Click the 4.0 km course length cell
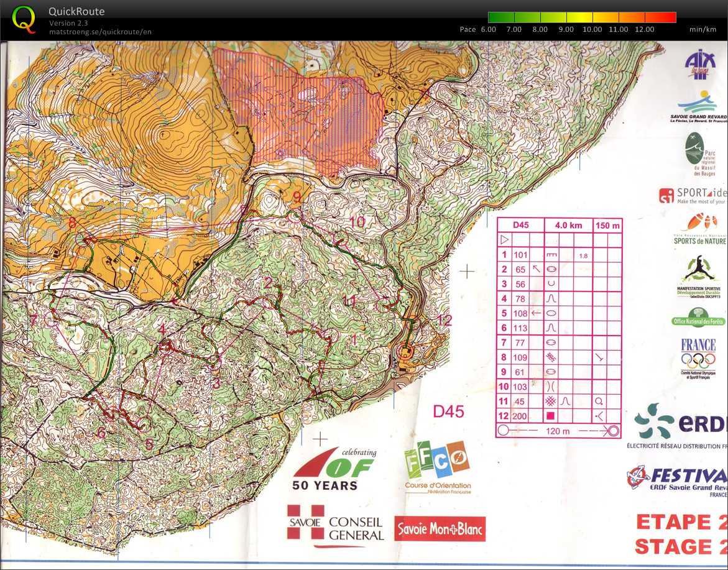This screenshot has width=728, height=570. [x=568, y=225]
